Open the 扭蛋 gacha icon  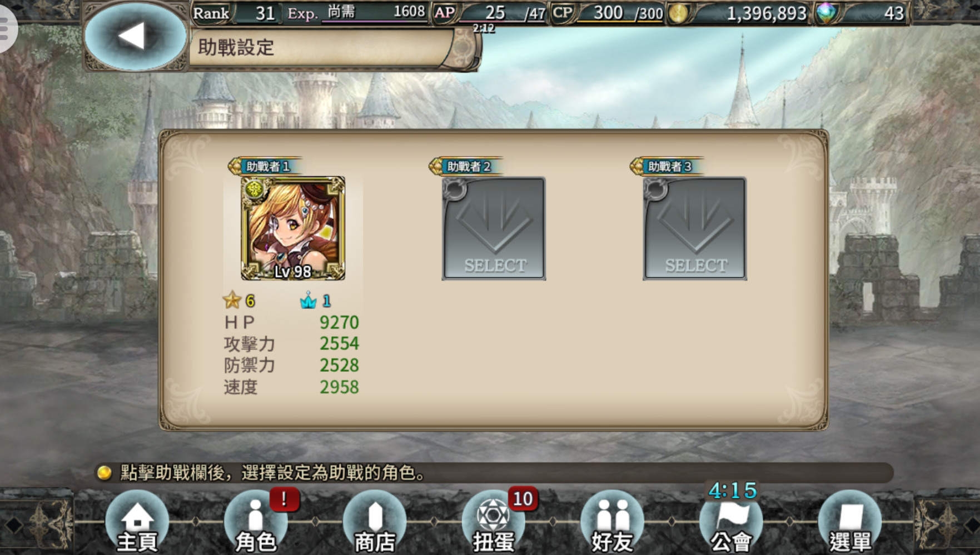coord(494,522)
